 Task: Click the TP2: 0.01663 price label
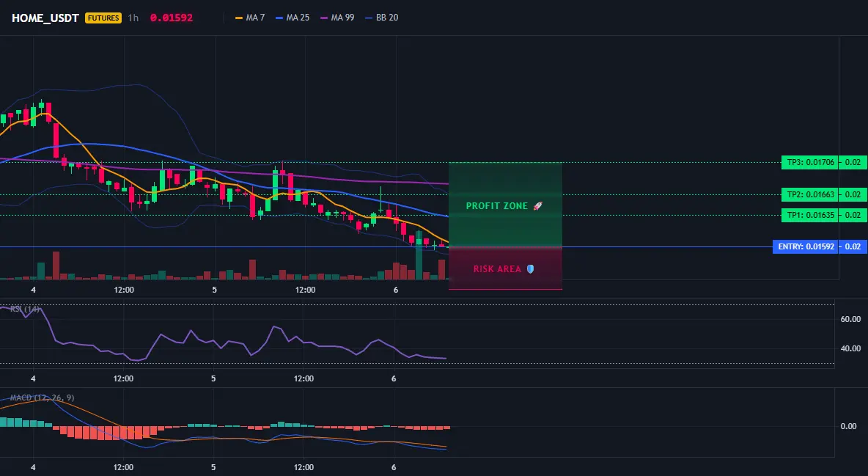point(810,194)
